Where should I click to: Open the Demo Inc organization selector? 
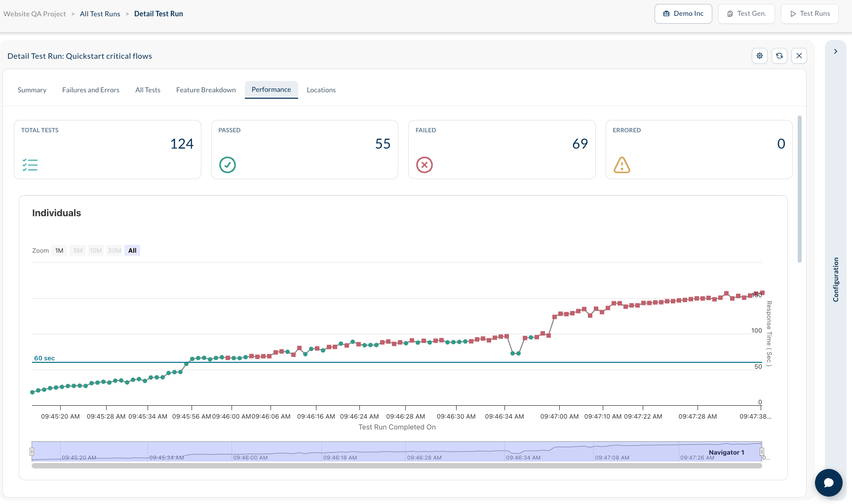(683, 14)
